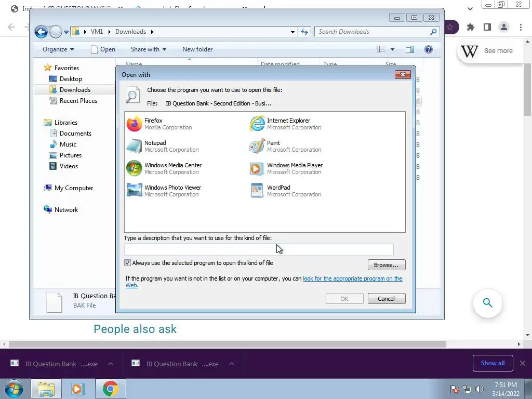This screenshot has width=532, height=399.
Task: Select Libraries in navigation pane
Action: [66, 123]
